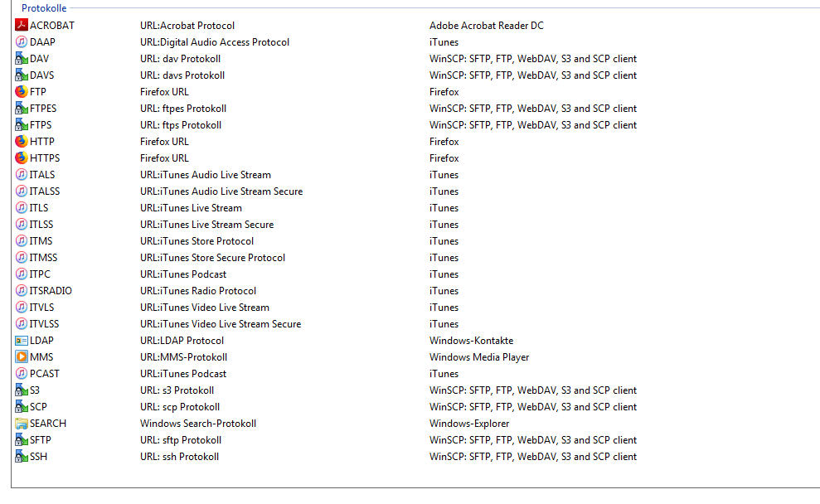Click the iTunes icon next to DAAP
This screenshot has height=504, width=820.
(x=22, y=41)
